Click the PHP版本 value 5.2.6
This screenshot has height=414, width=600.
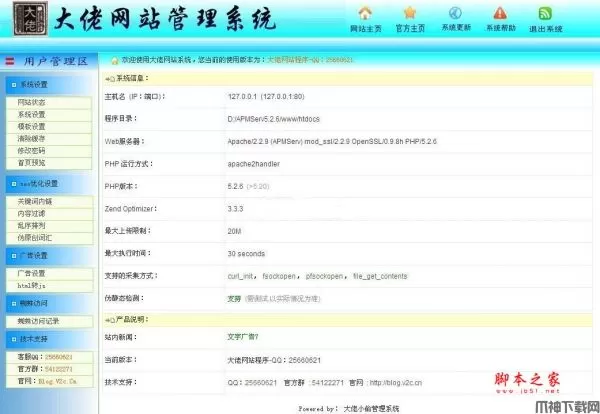pos(235,186)
